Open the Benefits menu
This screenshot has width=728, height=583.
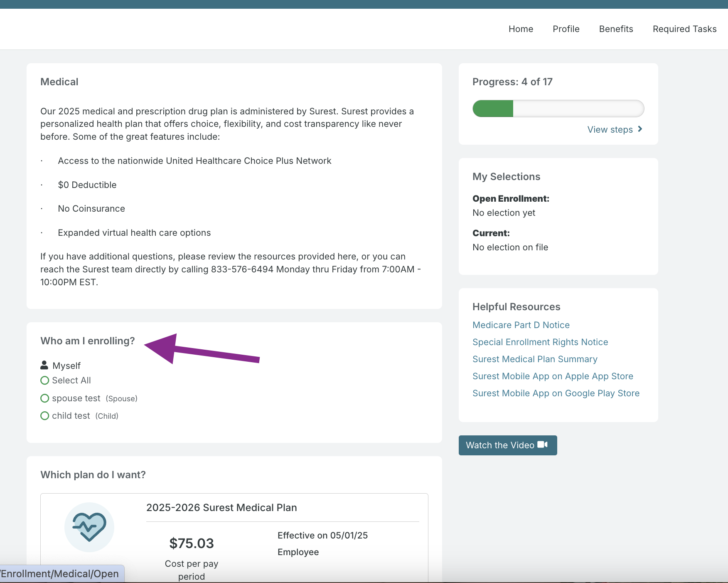[x=616, y=29]
